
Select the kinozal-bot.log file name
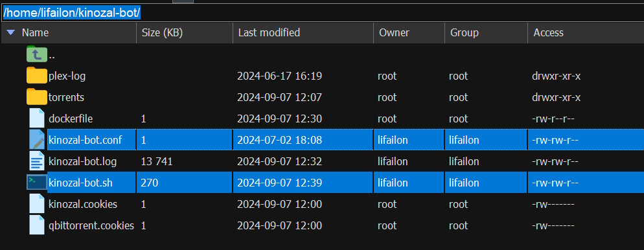pyautogui.click(x=82, y=161)
